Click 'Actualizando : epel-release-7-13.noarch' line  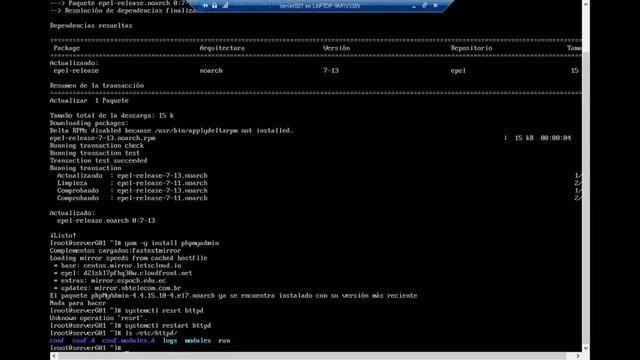click(x=132, y=176)
